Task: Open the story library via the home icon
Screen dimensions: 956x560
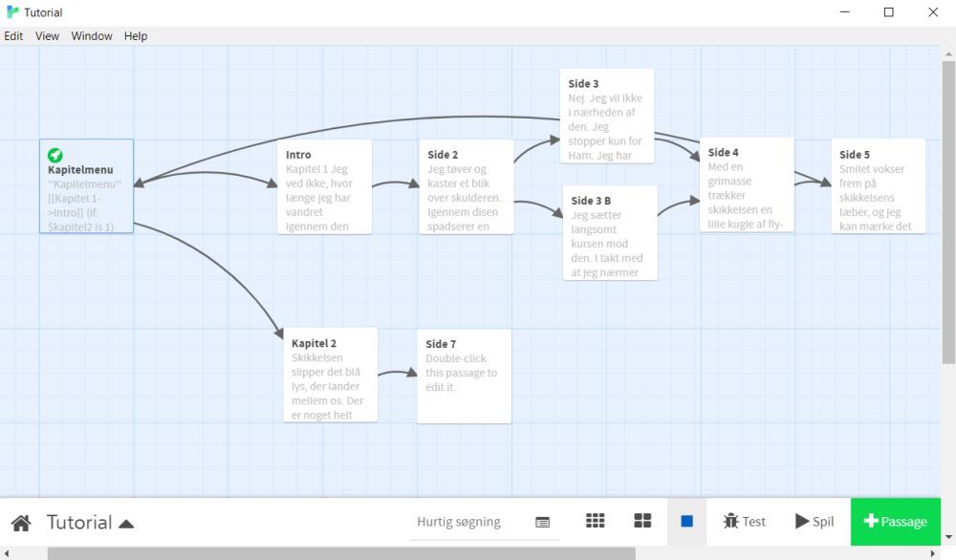Action: (x=20, y=522)
